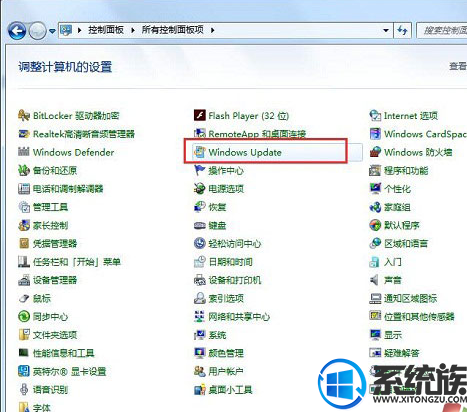Click the BitLocker 驱动器加密 icon
The width and height of the screenshot is (467, 412).
click(24, 116)
